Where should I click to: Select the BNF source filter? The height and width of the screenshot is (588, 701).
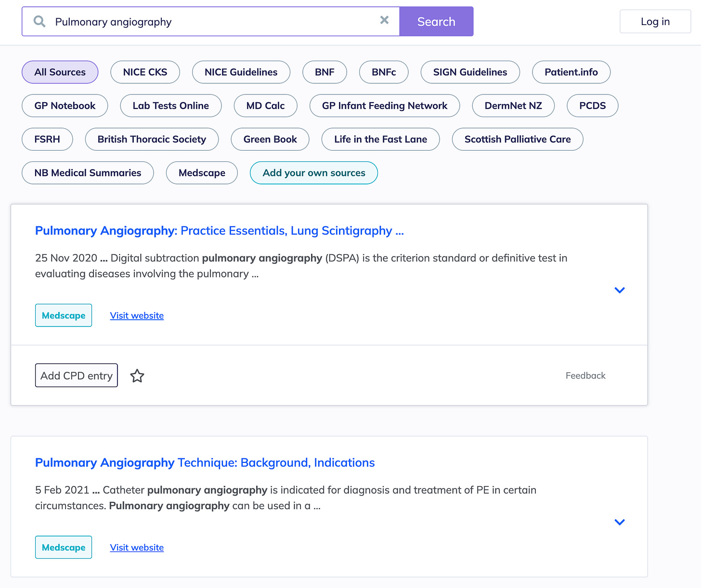pos(325,72)
